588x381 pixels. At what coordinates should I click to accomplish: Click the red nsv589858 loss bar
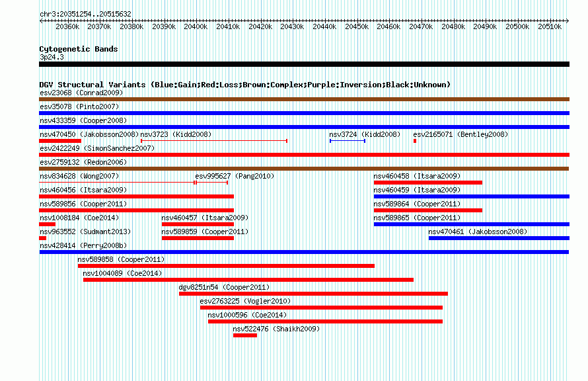point(226,266)
